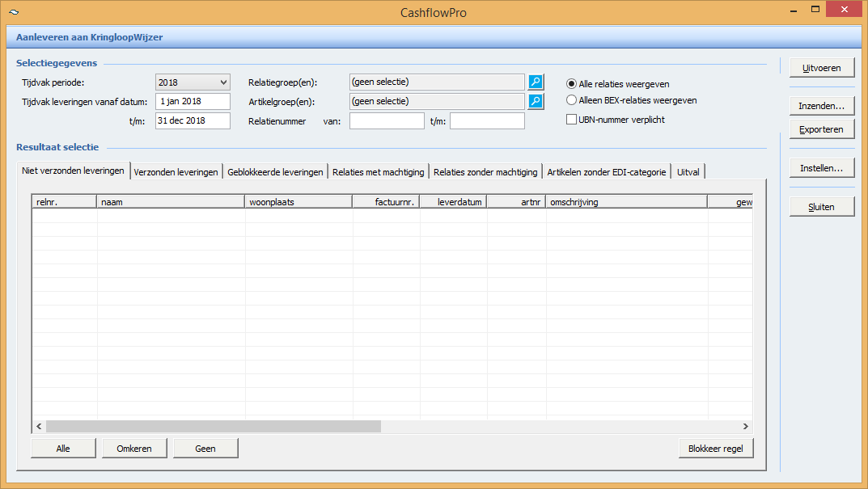
Task: Open the Tijdvak periode year dropdown
Action: [x=193, y=82]
